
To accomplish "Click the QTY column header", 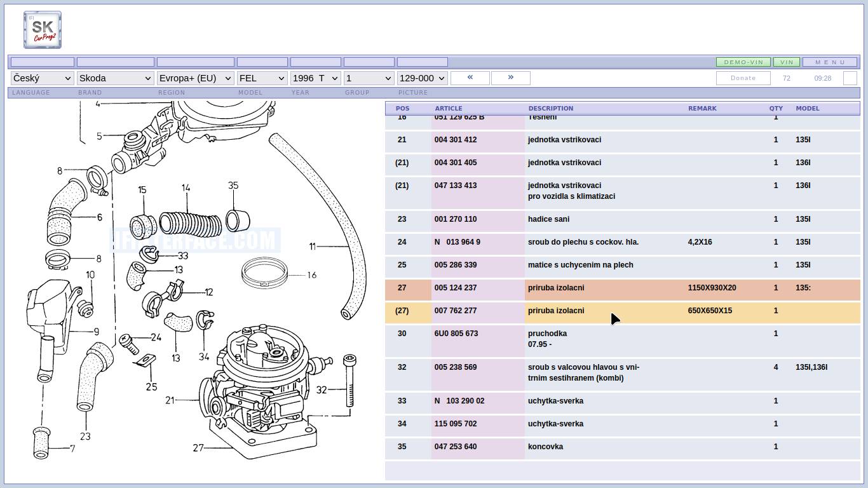I will coord(776,109).
